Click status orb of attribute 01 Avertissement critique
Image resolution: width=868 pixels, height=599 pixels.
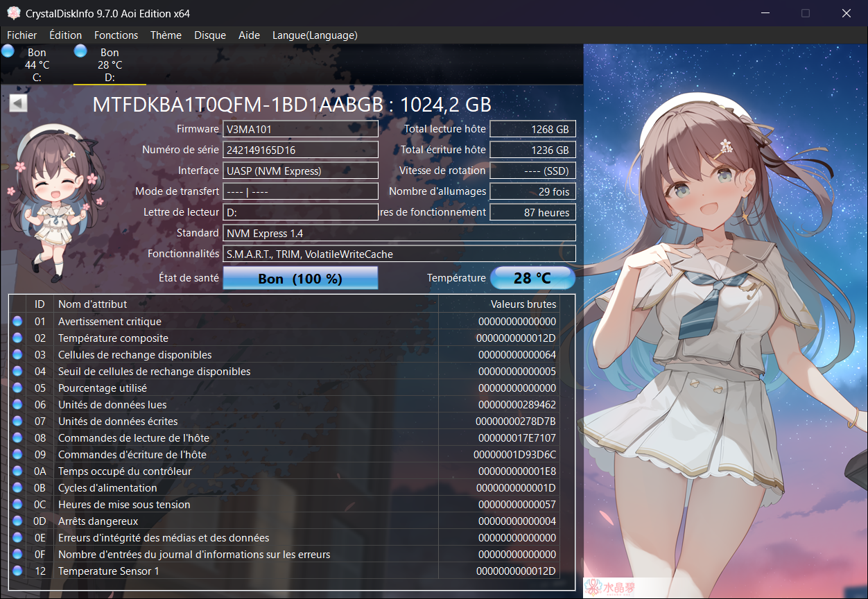pos(17,321)
